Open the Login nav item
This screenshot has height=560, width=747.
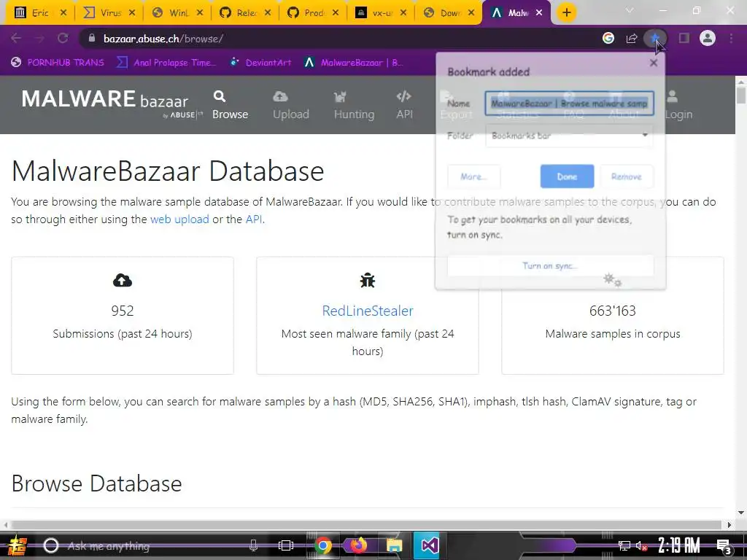[678, 105]
